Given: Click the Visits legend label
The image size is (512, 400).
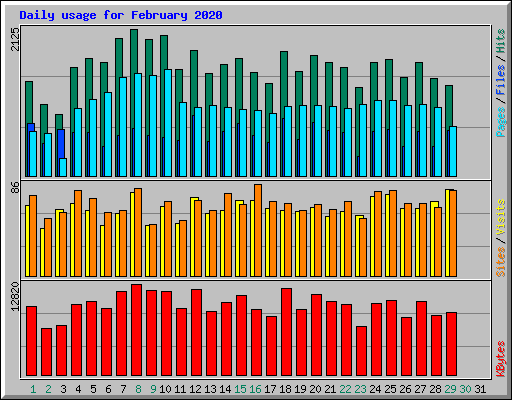Looking at the screenshot, I should (x=501, y=218).
